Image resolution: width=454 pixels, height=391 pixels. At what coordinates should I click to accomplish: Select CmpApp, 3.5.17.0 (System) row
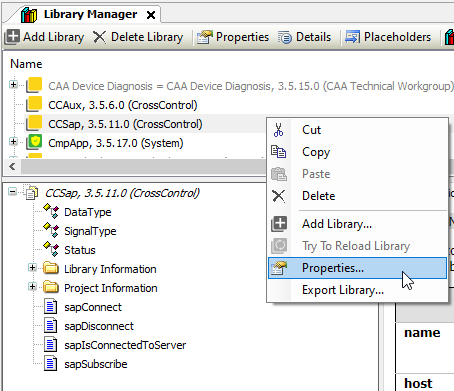tap(116, 143)
